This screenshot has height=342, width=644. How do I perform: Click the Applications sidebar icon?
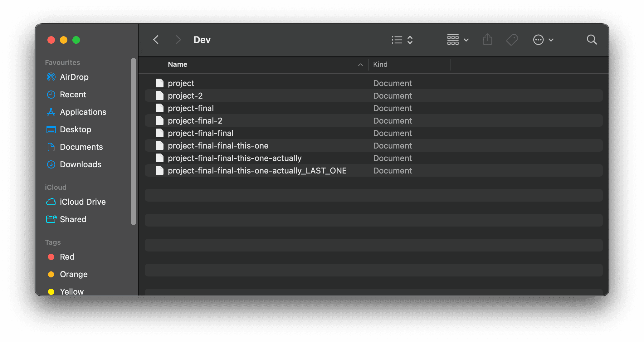(51, 112)
